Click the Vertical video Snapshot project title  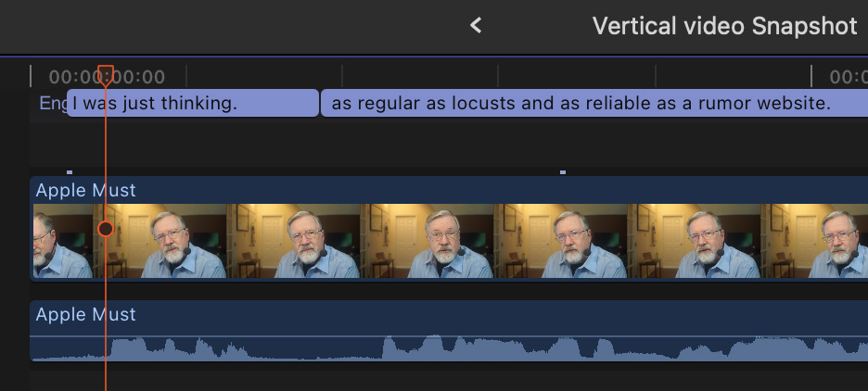point(724,26)
